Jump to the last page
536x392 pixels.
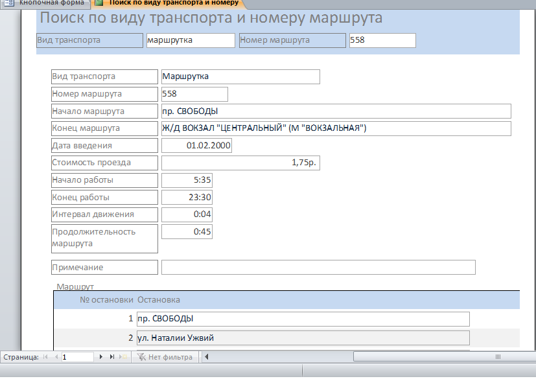click(x=111, y=357)
